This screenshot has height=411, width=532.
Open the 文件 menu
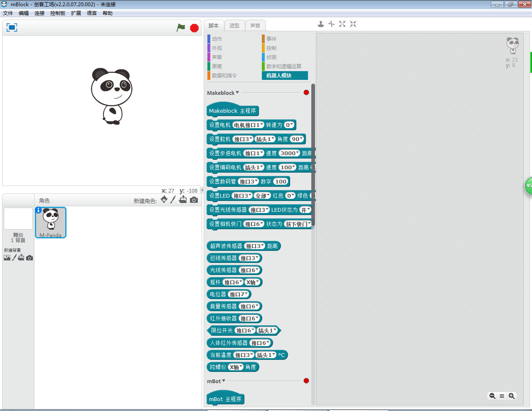(x=8, y=13)
